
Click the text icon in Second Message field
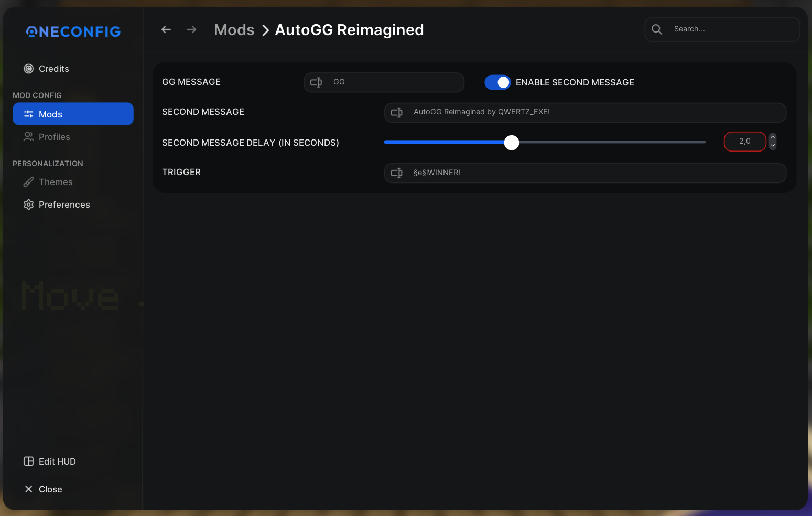click(x=397, y=112)
